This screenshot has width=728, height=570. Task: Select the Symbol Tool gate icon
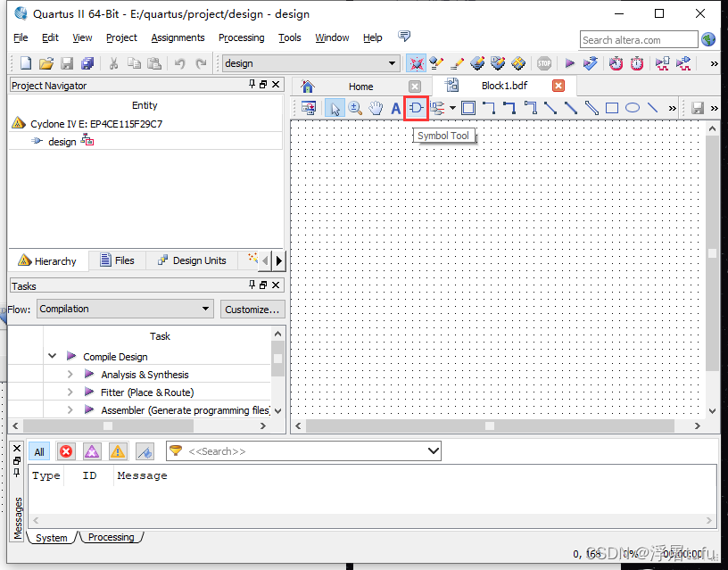(x=416, y=108)
